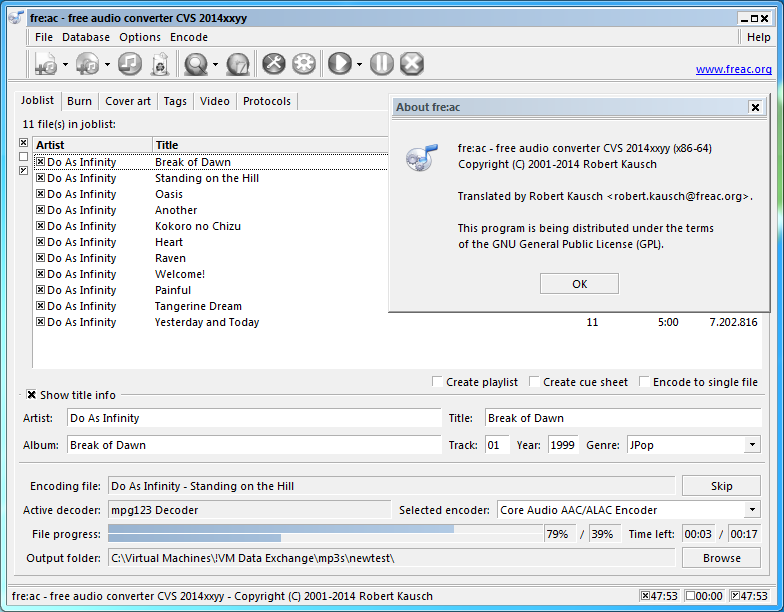Uncheck the Kokoro no Chizu track
The width and height of the screenshot is (784, 612).
click(x=40, y=226)
